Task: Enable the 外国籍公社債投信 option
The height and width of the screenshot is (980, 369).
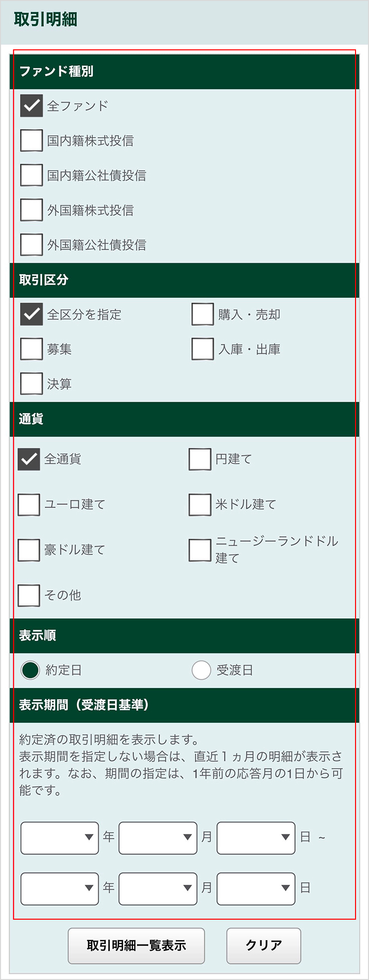Action: point(31,245)
